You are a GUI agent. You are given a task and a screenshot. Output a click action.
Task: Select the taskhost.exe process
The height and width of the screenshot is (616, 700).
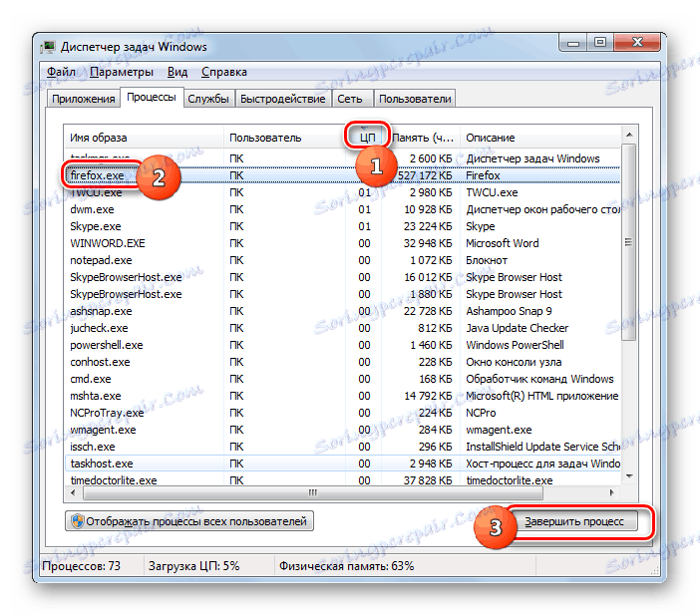(x=342, y=463)
